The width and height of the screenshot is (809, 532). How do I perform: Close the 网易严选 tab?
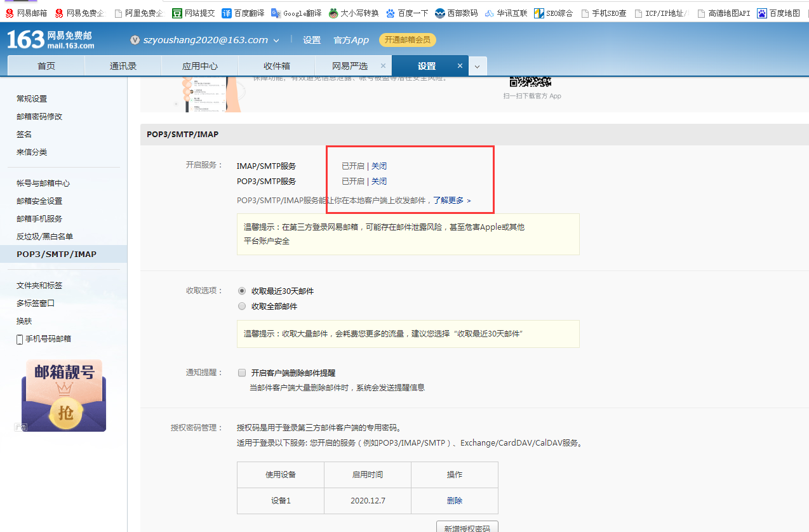(x=383, y=66)
